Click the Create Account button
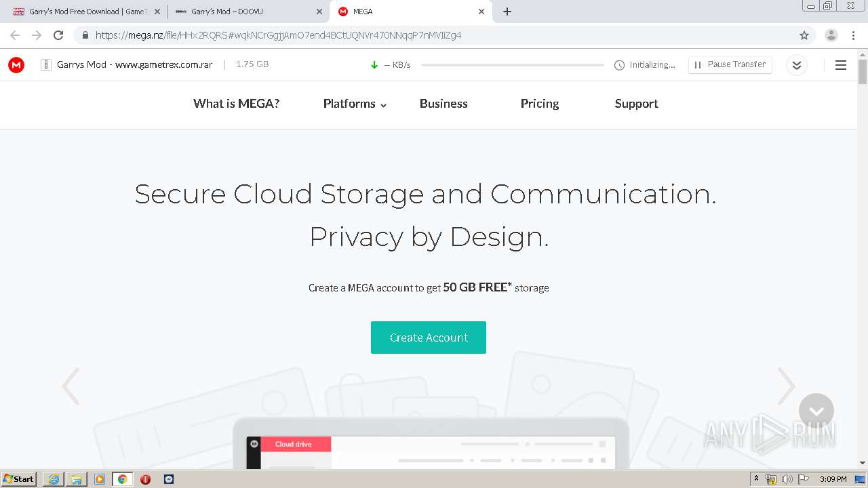The height and width of the screenshot is (488, 868). tap(429, 338)
